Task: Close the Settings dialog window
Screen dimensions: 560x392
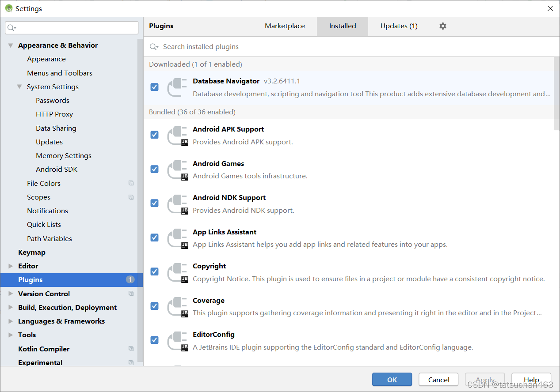Action: tap(550, 8)
